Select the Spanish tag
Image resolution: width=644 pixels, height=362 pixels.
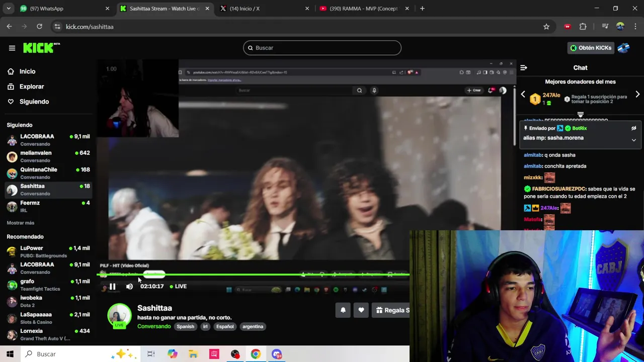tap(185, 327)
